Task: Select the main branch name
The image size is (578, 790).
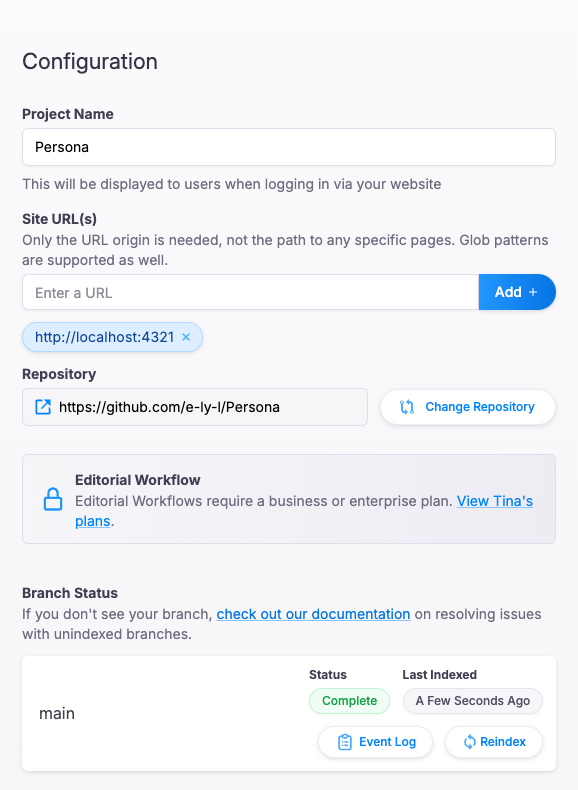Action: point(57,713)
